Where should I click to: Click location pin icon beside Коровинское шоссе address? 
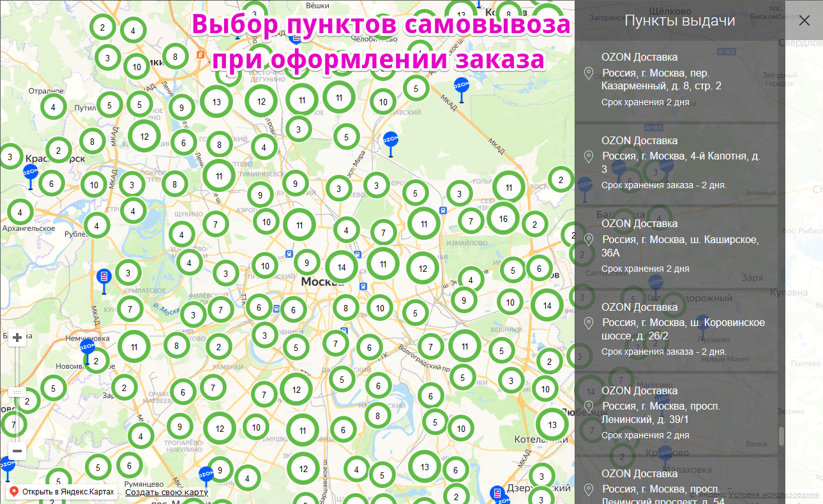pyautogui.click(x=589, y=323)
